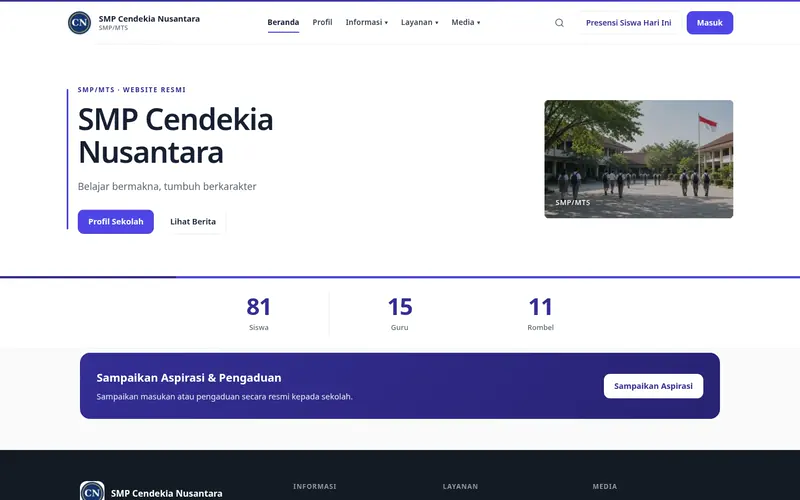Click the 15 Guru statistic
Viewport: 800px width, 500px height.
399,314
